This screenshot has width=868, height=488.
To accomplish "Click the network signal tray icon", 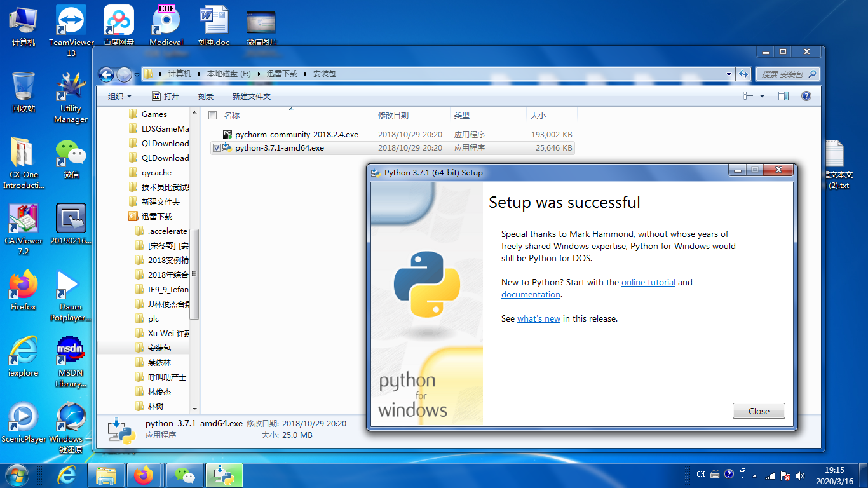I will (770, 475).
